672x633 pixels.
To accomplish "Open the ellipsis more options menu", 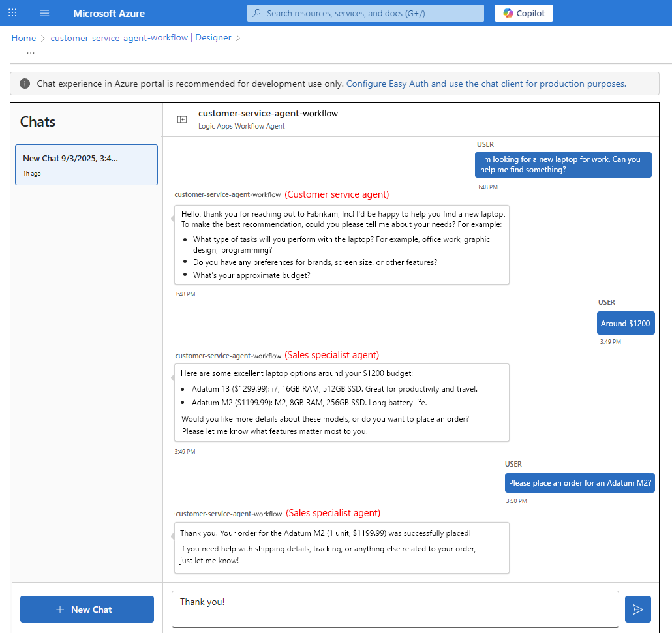I will 31,52.
